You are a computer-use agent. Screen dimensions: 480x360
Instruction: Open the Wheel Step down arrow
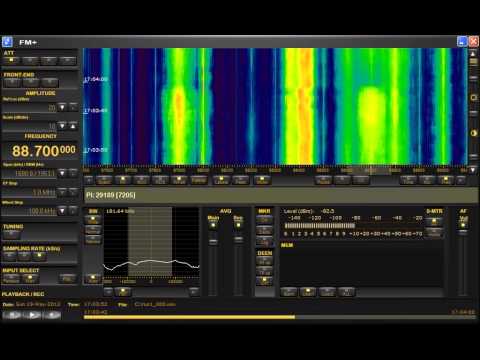click(62, 211)
